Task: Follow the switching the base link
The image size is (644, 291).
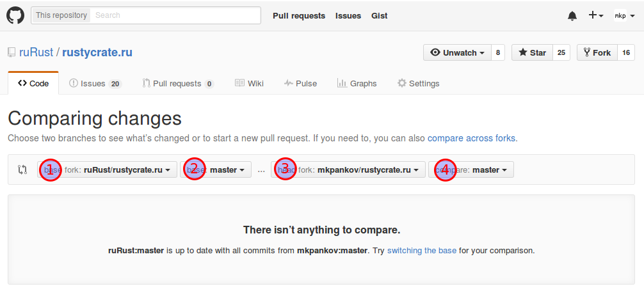Action: click(422, 250)
